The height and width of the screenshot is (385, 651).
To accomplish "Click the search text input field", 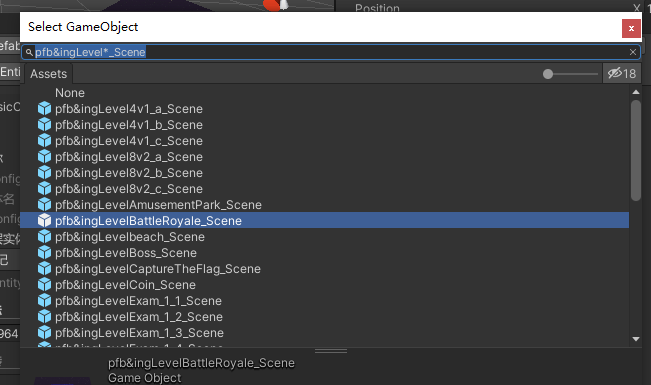I will [x=331, y=52].
